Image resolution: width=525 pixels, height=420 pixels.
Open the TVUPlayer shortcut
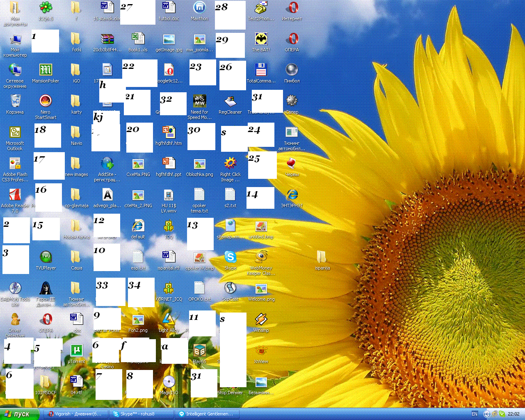tap(46, 258)
